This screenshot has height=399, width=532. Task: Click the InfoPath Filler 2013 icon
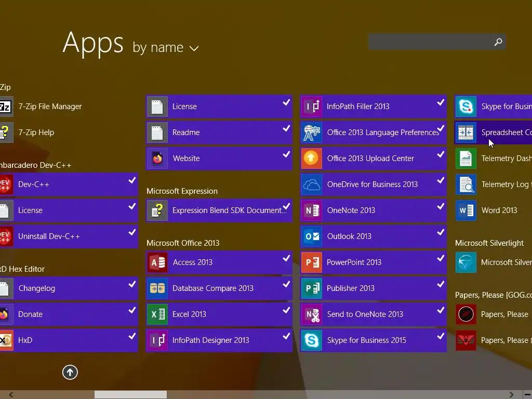(x=312, y=107)
